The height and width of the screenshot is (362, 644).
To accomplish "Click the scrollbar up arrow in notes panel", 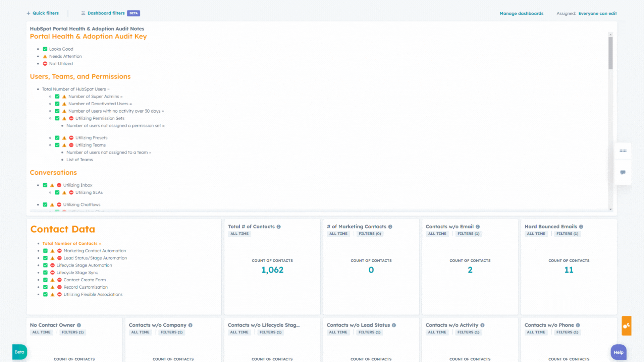I will 610,35.
